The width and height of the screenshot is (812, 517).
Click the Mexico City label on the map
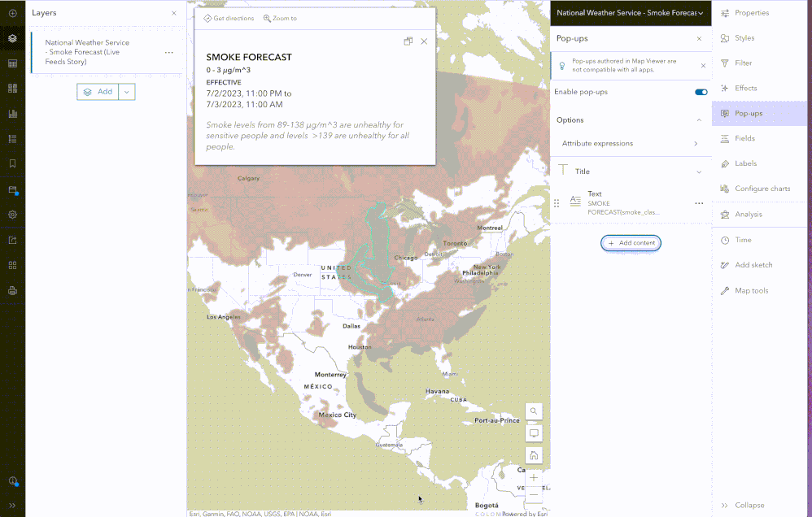[337, 415]
